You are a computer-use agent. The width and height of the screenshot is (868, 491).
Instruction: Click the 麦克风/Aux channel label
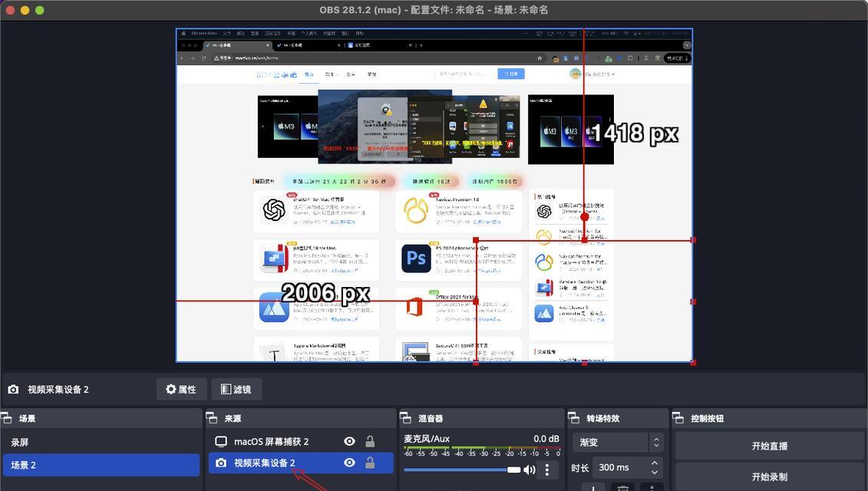426,438
